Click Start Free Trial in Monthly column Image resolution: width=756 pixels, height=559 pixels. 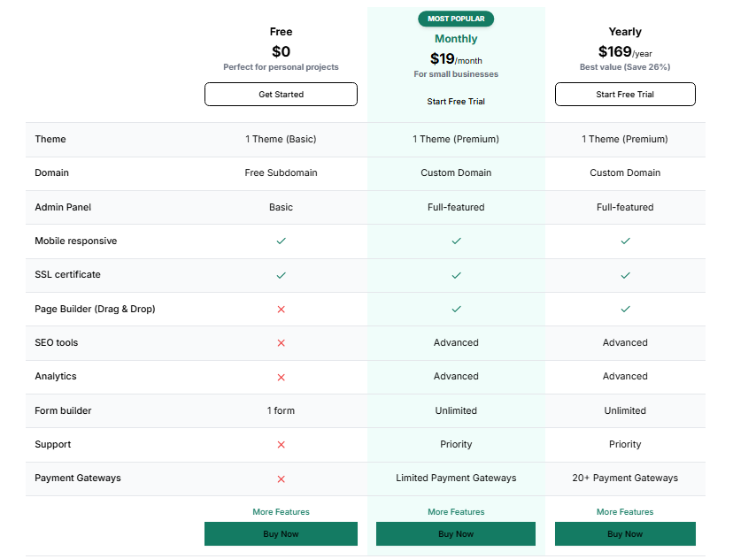tap(456, 101)
